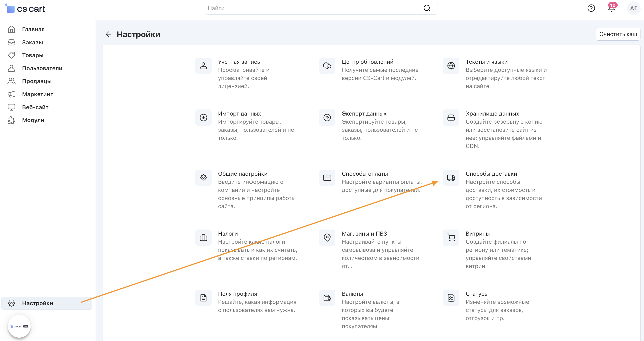
Task: Click the search magnifier icon
Action: (x=427, y=8)
